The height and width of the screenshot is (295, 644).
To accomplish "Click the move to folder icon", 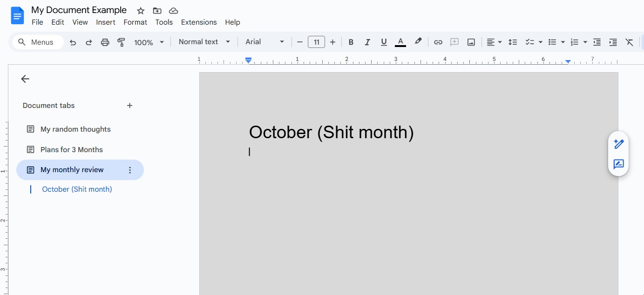I will [x=157, y=10].
